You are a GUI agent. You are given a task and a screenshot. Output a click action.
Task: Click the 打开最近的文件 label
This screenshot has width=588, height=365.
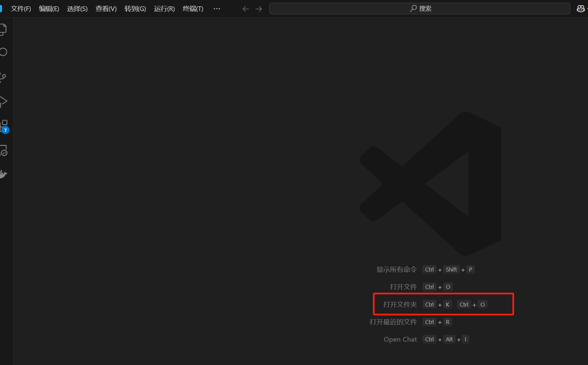point(393,322)
